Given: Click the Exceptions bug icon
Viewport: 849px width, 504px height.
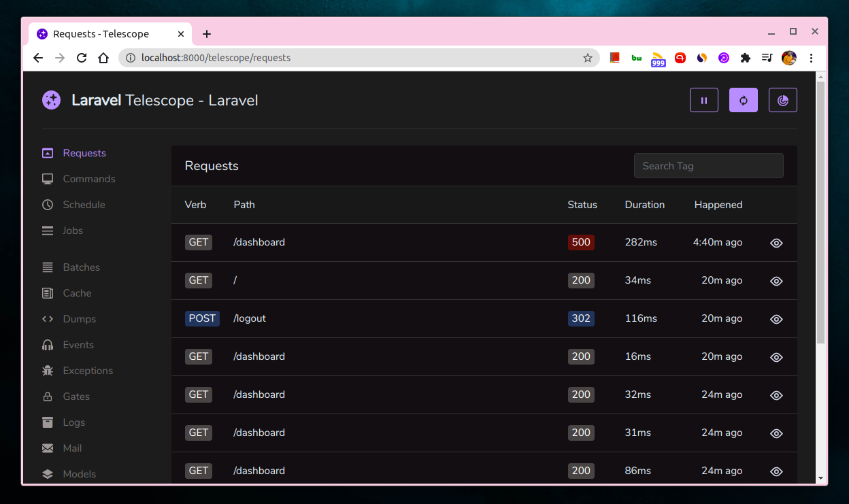Looking at the screenshot, I should (48, 371).
